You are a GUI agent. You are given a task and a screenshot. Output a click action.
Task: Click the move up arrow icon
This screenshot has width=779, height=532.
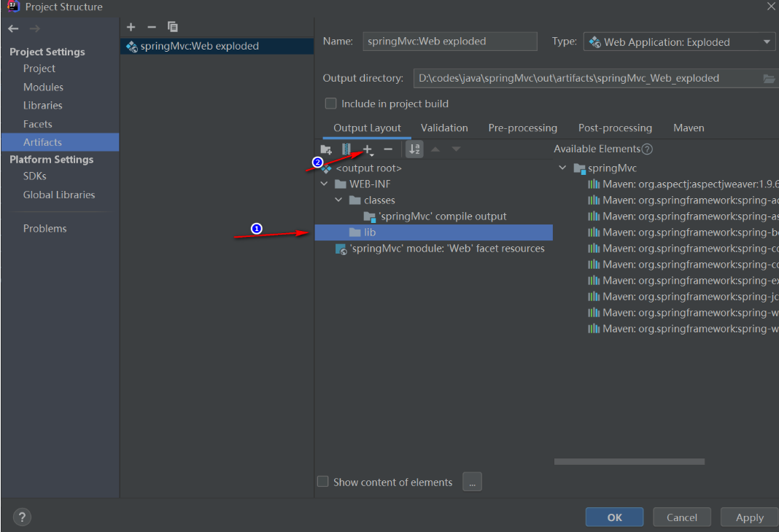point(435,149)
